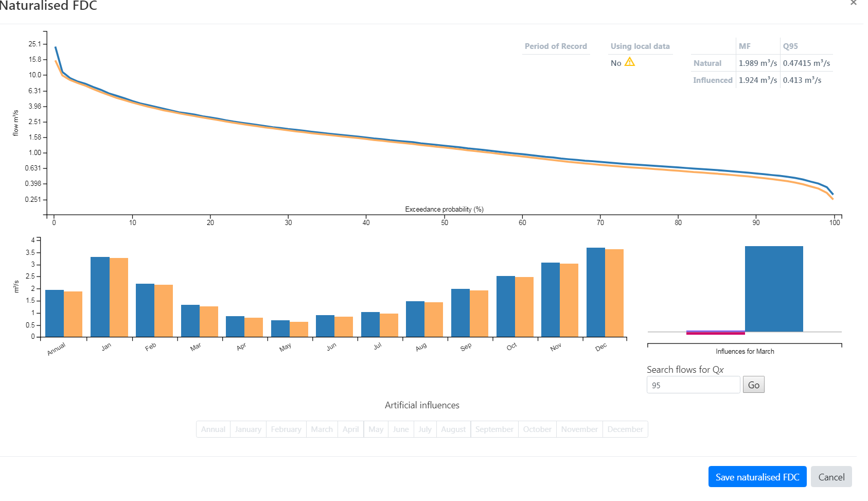Click the magenta bar in influences chart
This screenshot has width=868, height=501.
(x=715, y=334)
